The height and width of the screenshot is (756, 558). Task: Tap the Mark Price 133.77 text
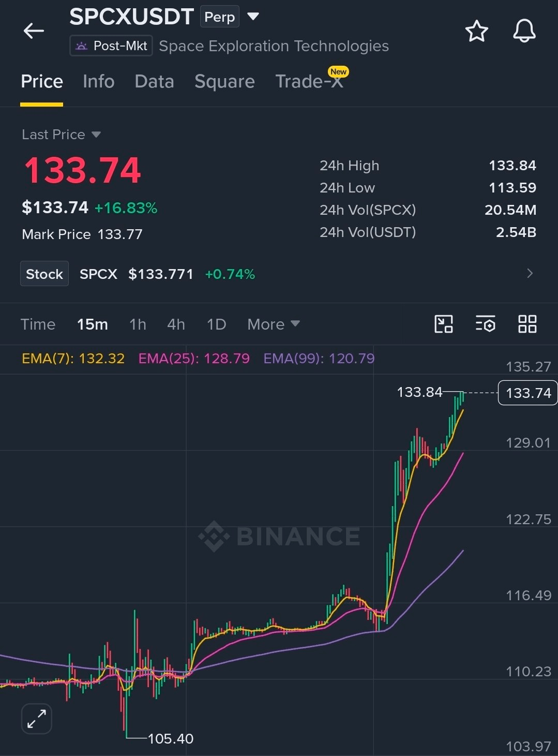point(82,234)
